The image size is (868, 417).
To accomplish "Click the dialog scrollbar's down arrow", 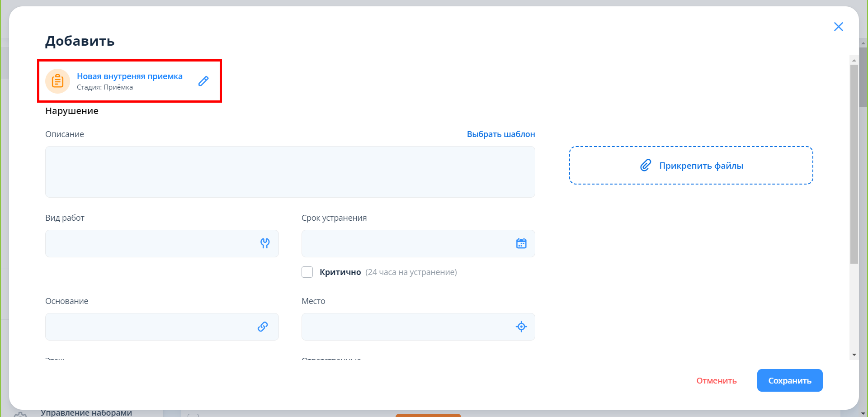I will tap(854, 355).
